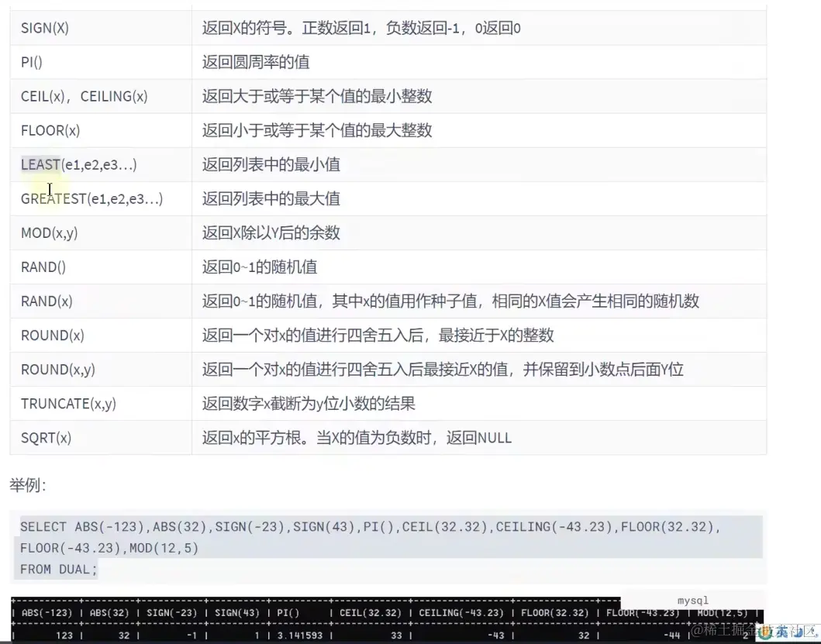Click the CEIL(x), CEILING(x) cell
This screenshot has width=821, height=644.
click(x=101, y=96)
